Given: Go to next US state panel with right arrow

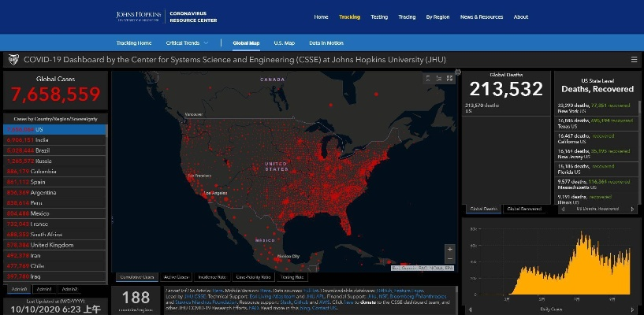Looking at the screenshot, I should pos(632,209).
